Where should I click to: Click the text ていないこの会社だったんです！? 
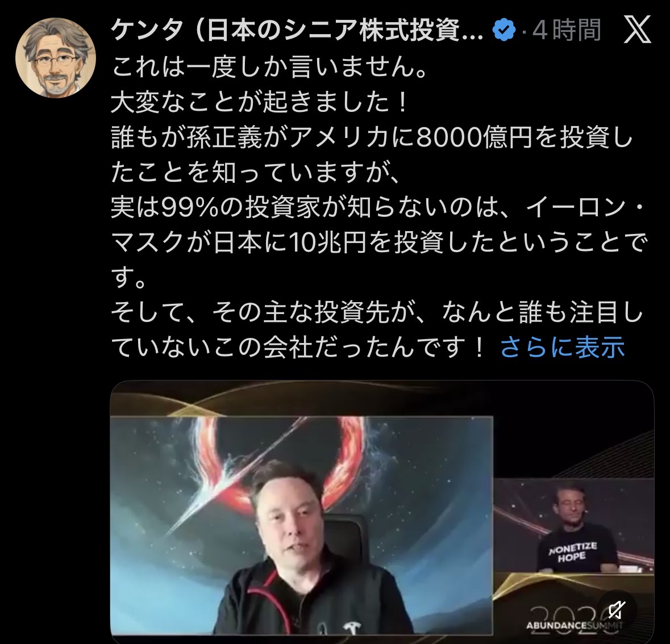tap(299, 348)
